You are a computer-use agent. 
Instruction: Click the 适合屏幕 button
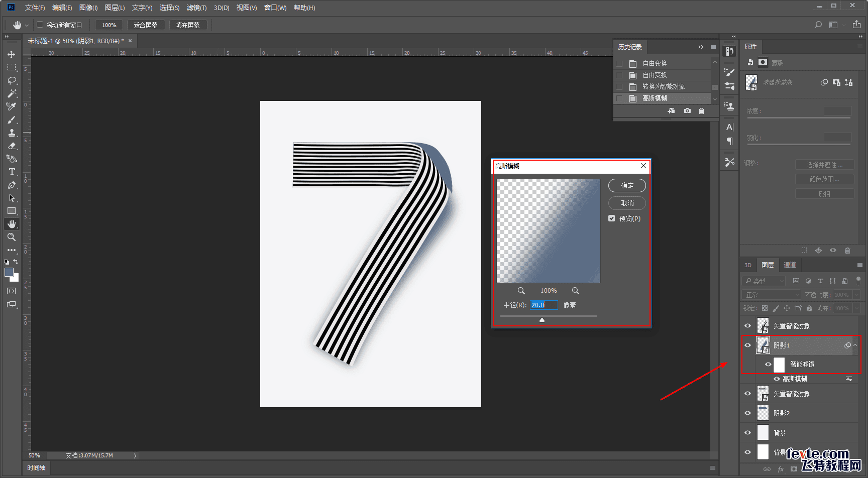point(146,25)
